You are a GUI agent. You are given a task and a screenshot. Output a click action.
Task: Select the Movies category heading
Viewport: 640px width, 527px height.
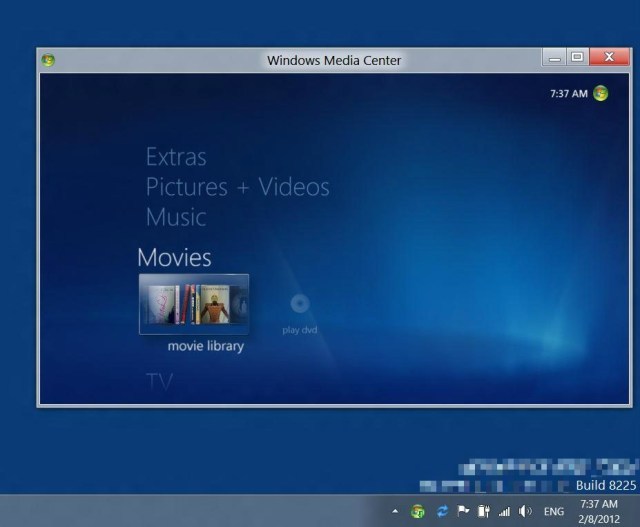174,258
